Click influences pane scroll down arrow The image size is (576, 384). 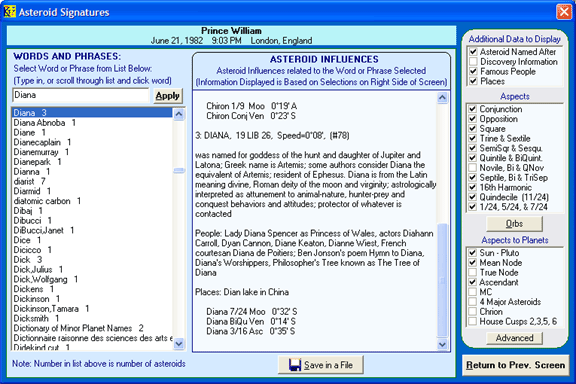click(x=442, y=344)
